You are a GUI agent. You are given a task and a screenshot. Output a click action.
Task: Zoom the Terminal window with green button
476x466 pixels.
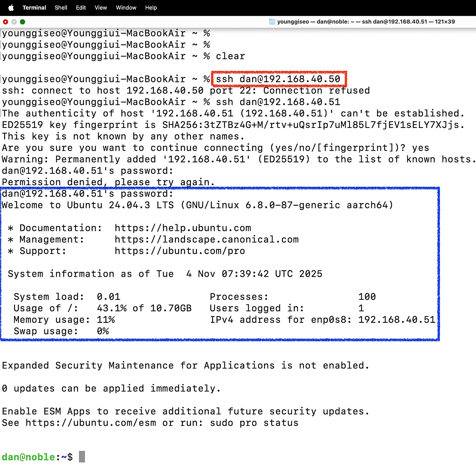22,22
